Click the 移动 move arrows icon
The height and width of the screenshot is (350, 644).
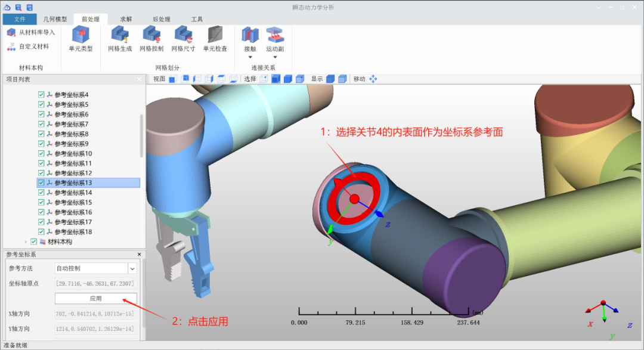click(373, 79)
